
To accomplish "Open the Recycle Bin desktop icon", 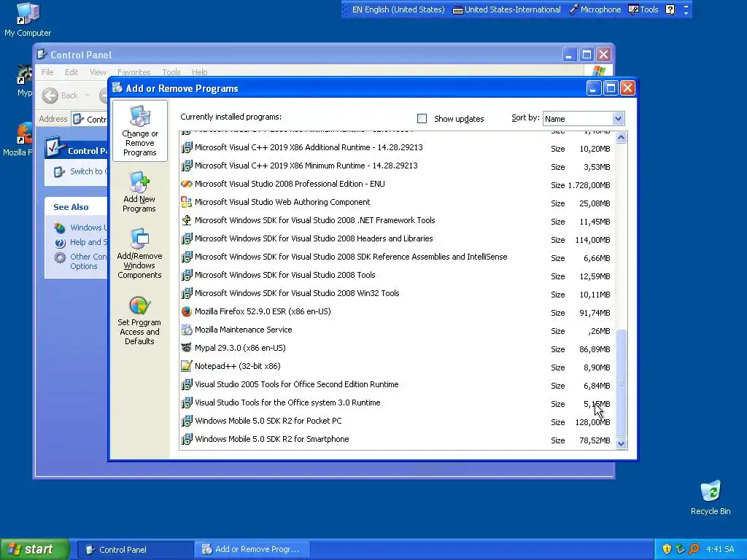I will click(x=711, y=497).
